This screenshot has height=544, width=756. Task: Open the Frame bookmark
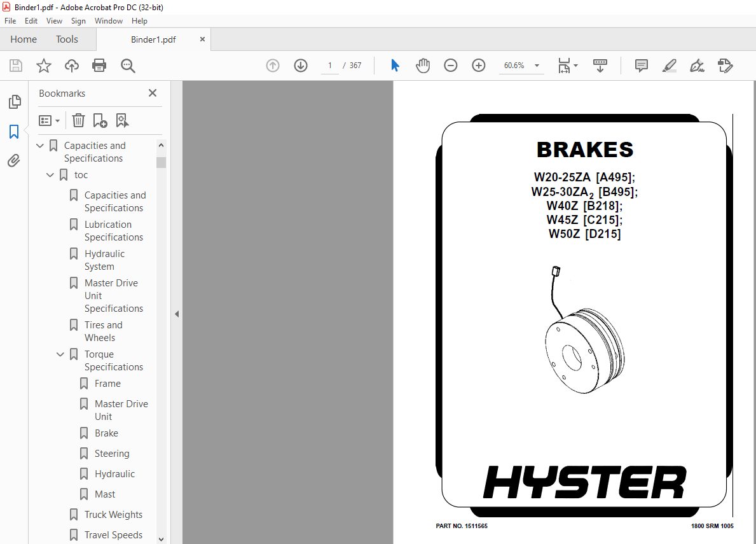(x=107, y=384)
